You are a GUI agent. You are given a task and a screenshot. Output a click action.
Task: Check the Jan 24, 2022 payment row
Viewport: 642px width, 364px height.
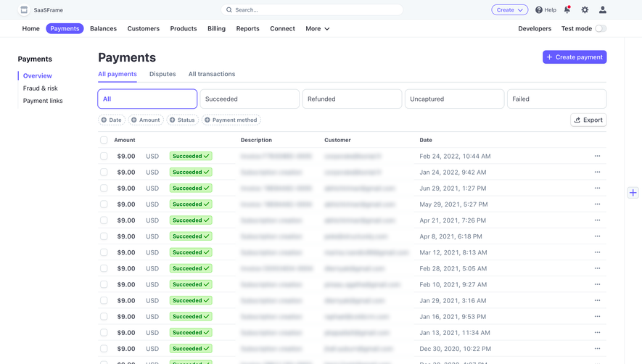point(104,172)
